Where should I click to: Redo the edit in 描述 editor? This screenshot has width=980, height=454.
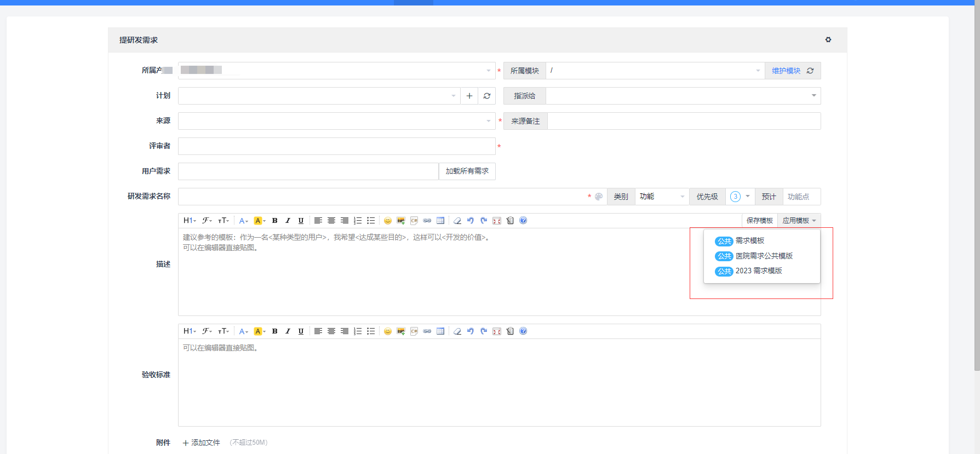[484, 221]
